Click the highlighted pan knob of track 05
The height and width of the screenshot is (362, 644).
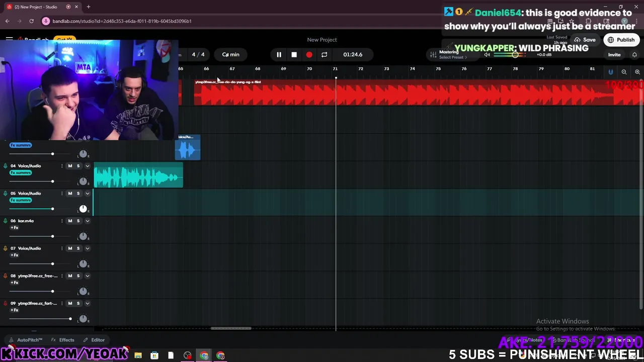pos(83,209)
